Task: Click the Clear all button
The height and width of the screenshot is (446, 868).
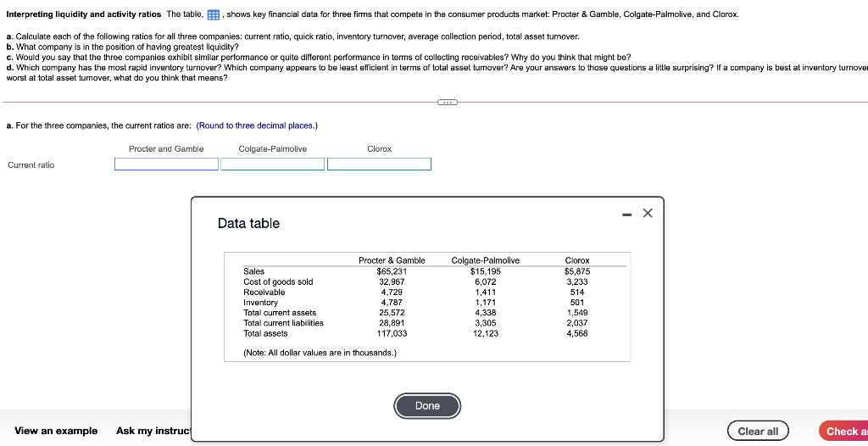Action: (x=758, y=431)
